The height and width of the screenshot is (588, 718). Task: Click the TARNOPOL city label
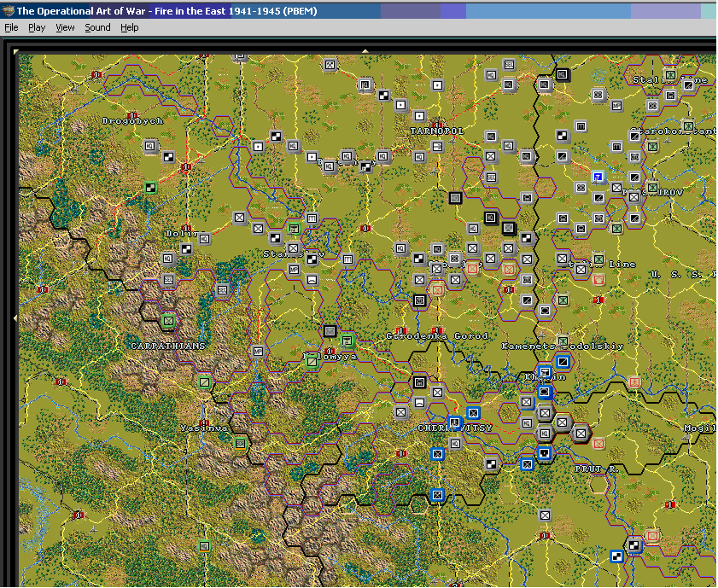pyautogui.click(x=437, y=131)
